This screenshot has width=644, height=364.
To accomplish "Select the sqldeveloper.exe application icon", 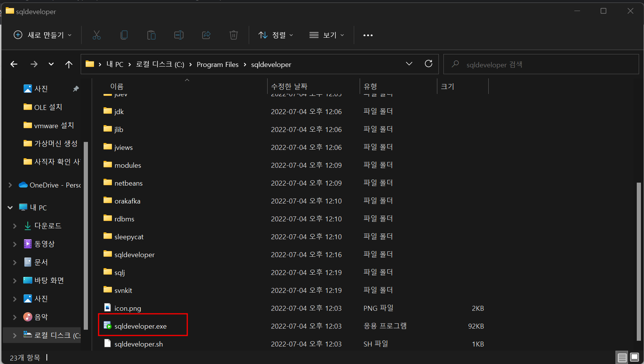I will pyautogui.click(x=108, y=325).
